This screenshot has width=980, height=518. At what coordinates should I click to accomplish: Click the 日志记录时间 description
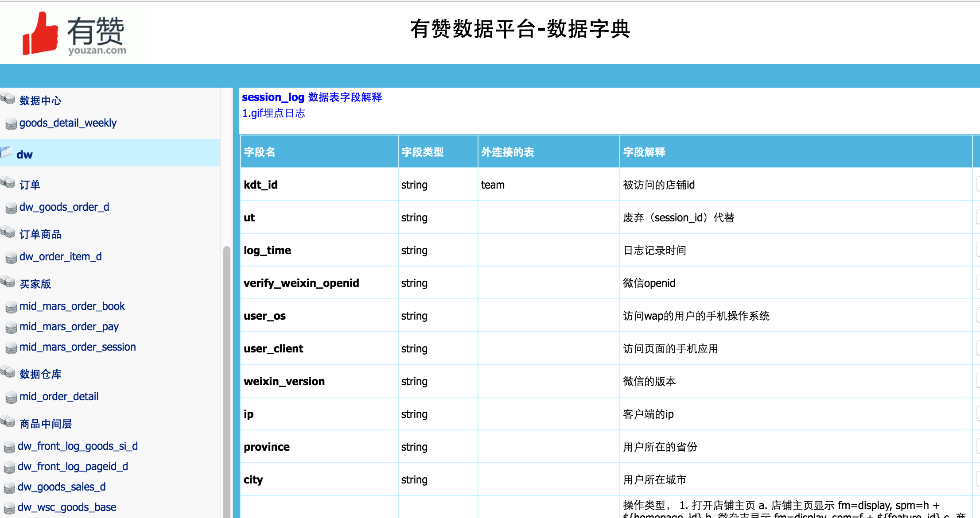tap(655, 250)
